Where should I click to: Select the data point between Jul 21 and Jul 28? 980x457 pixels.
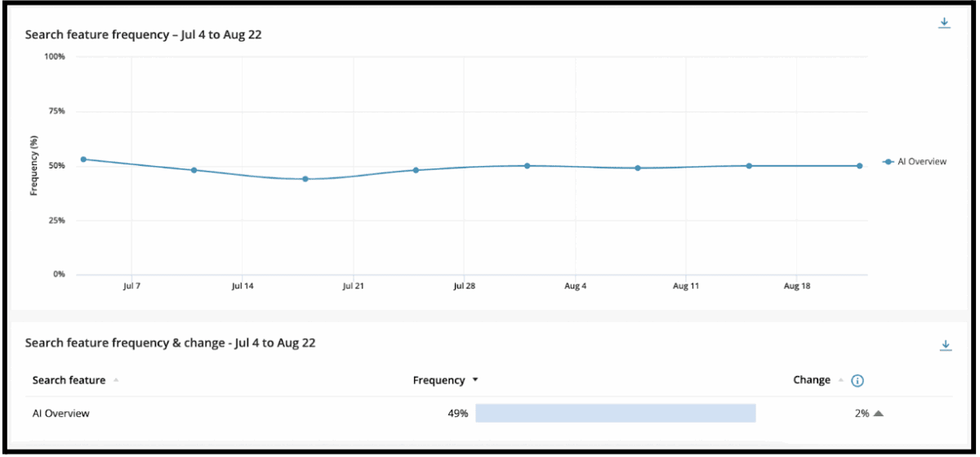tap(416, 170)
